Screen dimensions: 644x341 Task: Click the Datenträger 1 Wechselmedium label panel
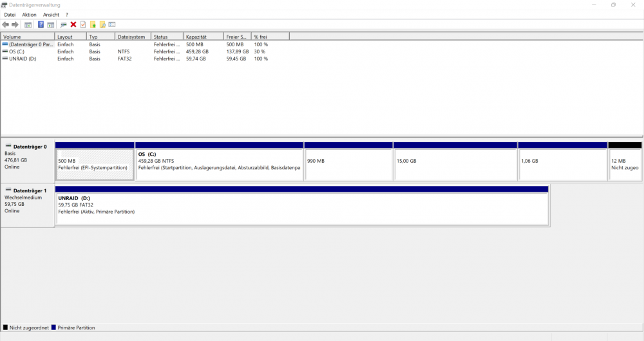coord(28,206)
